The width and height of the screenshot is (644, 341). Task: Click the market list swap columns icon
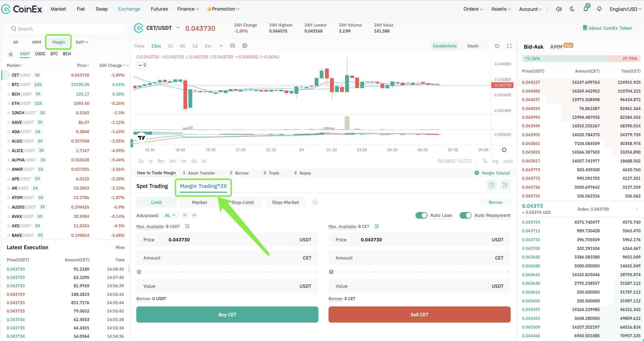tap(127, 65)
